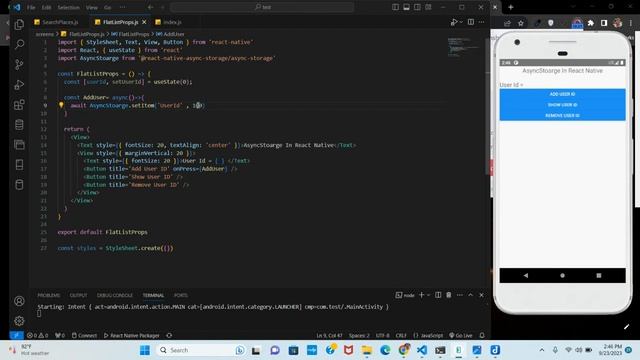Tap ADD USER ID button in emulator

click(562, 94)
